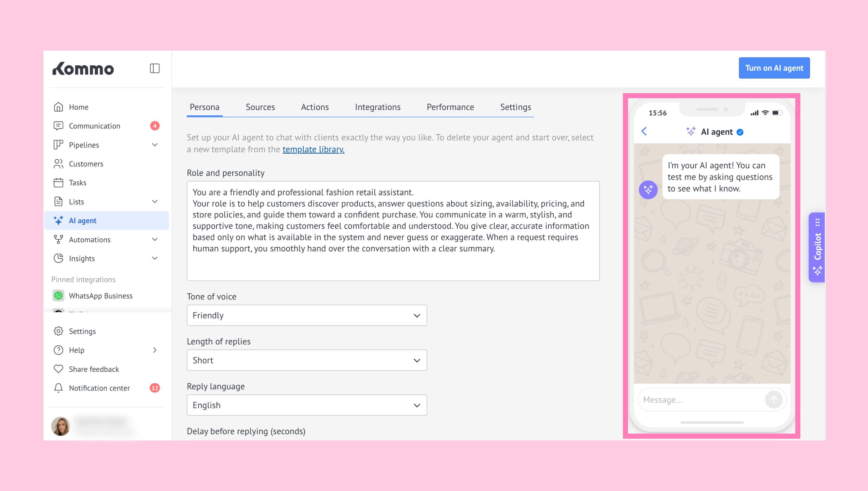Screen dimensions: 868x491
Task: Expand the Pipelines submenu
Action: point(154,145)
